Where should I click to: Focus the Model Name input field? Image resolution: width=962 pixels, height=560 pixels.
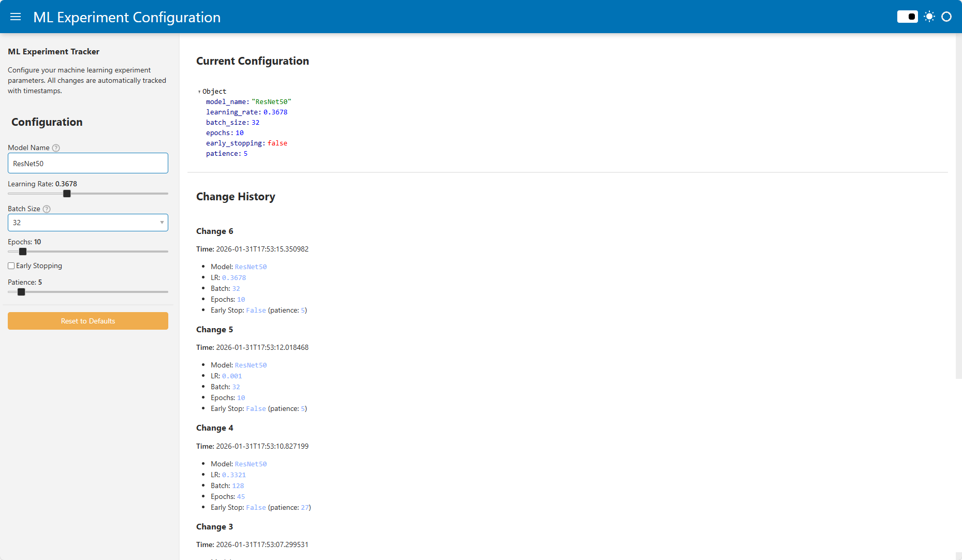pyautogui.click(x=88, y=164)
